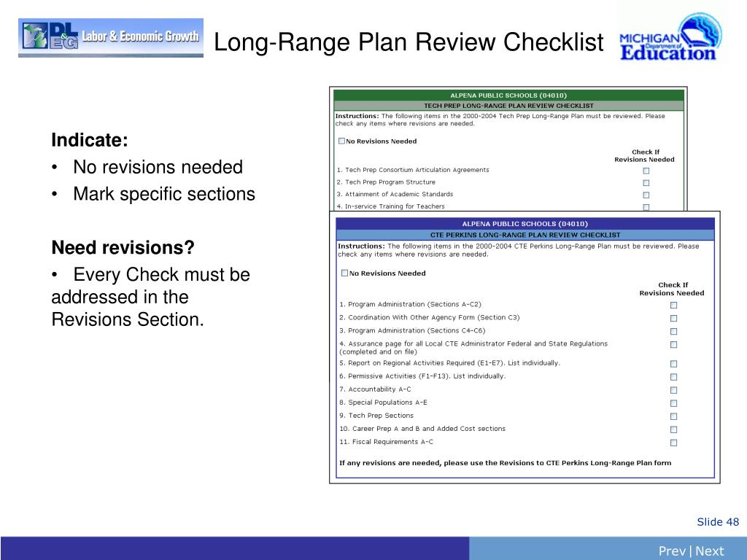Click the CTE Perkins 'Check If Revisions Needed' column heading
Image resolution: width=747 pixels, height=560 pixels.
672,289
